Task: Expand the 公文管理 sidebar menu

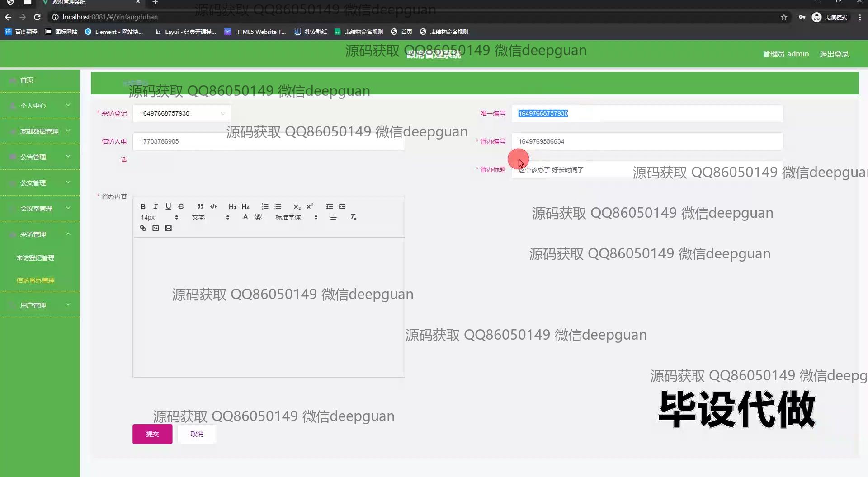Action: pyautogui.click(x=40, y=183)
